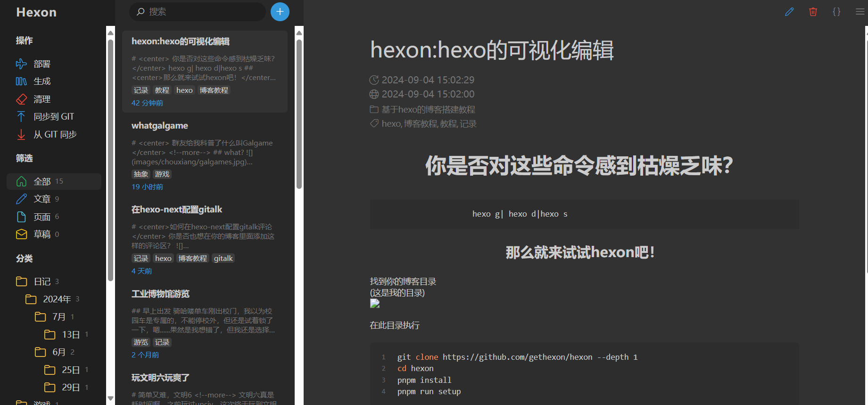This screenshot has height=405, width=868.
Task: Click the pnpm run setup code line
Action: point(429,391)
